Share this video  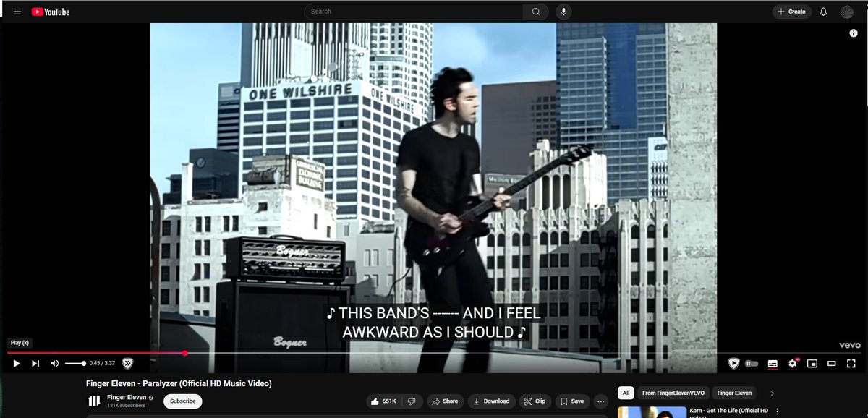443,401
